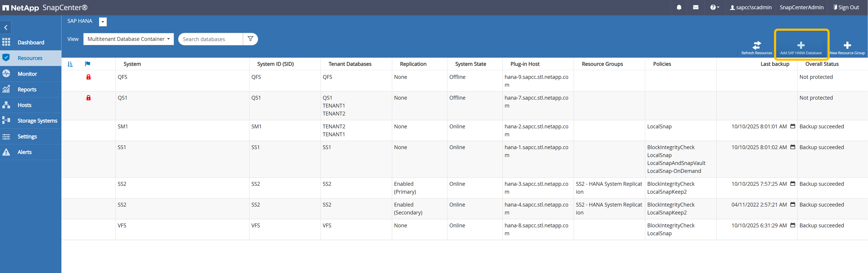This screenshot has width=868, height=273.
Task: Click the filter funnel icon
Action: [250, 39]
